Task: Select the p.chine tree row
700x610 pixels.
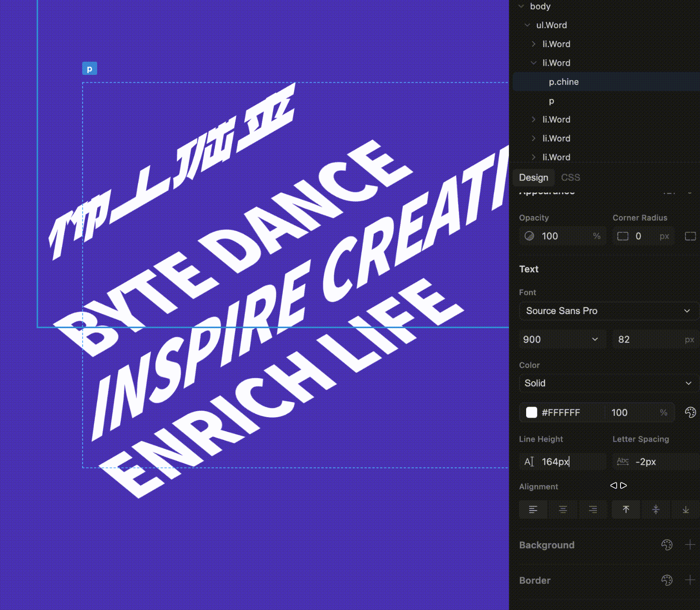Action: (606, 82)
